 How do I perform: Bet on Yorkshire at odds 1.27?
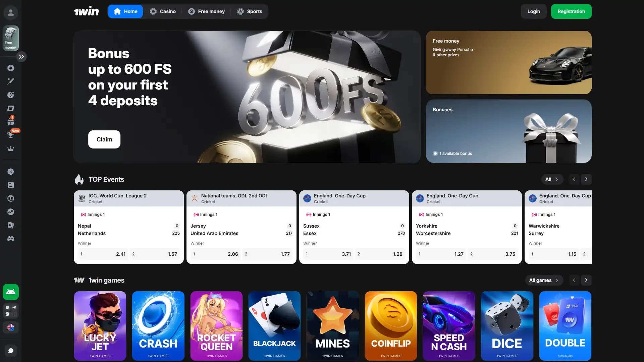pos(441,254)
